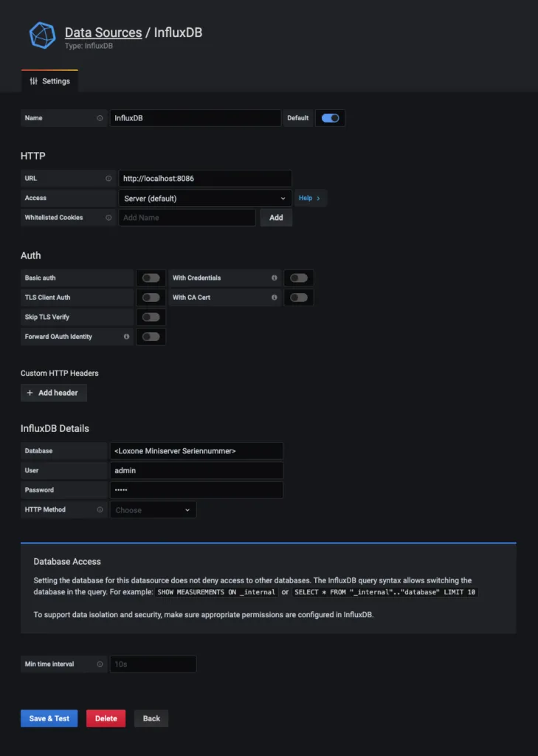Click the InfluxDB data source logo icon

coord(42,35)
